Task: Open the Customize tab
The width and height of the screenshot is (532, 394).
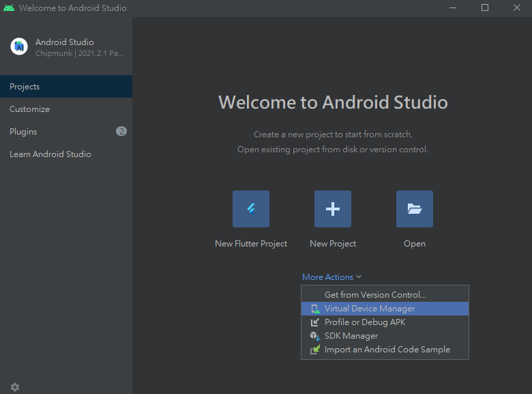Action: (66, 109)
